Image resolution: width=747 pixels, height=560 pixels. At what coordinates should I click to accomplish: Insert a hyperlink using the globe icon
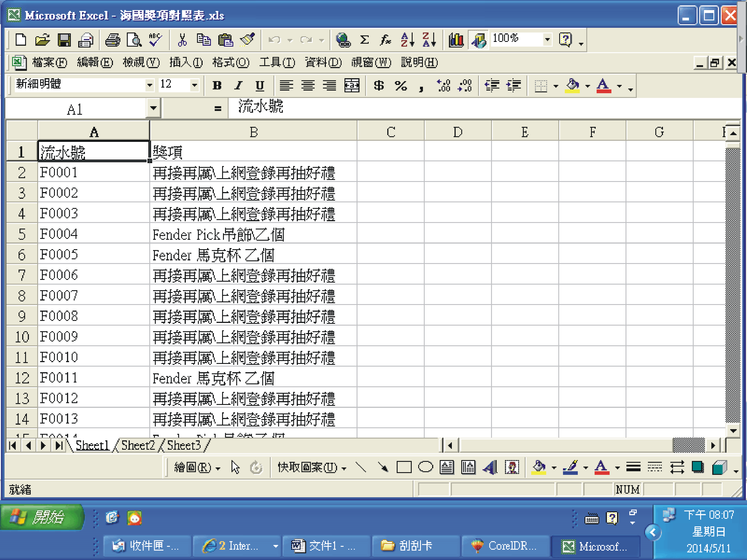coord(343,40)
